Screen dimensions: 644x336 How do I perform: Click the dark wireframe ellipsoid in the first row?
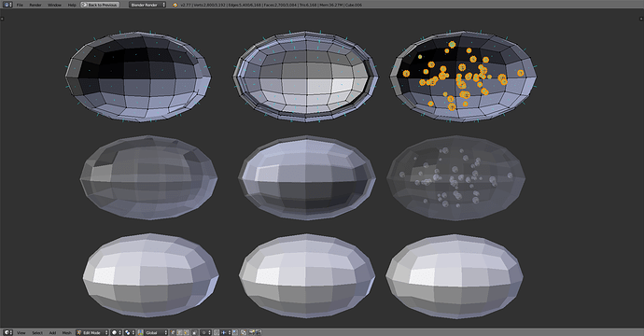pos(138,76)
